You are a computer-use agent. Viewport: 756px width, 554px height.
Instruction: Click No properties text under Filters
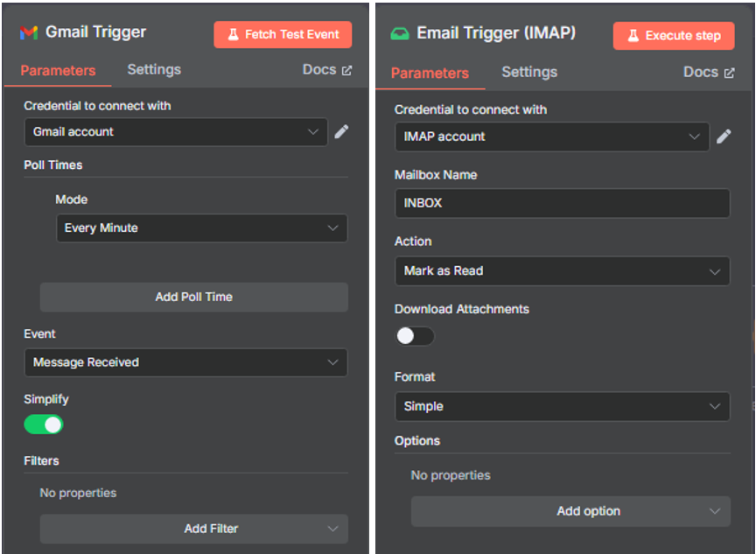pos(78,493)
